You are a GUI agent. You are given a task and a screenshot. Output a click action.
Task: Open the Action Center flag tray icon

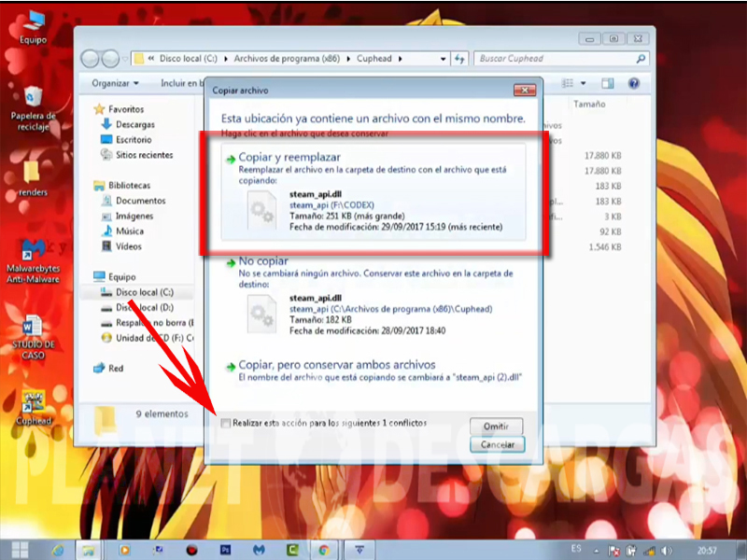coord(614,551)
